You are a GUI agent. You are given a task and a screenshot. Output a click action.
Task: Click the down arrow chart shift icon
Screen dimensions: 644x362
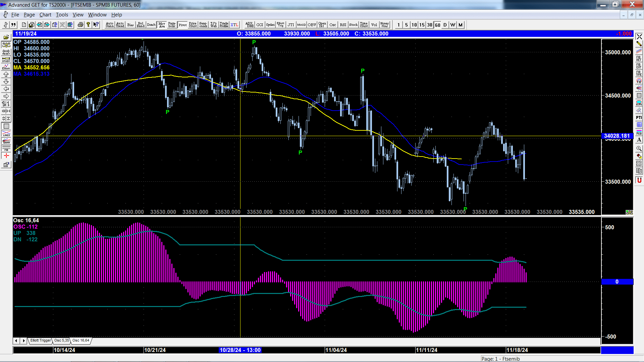(x=6, y=81)
